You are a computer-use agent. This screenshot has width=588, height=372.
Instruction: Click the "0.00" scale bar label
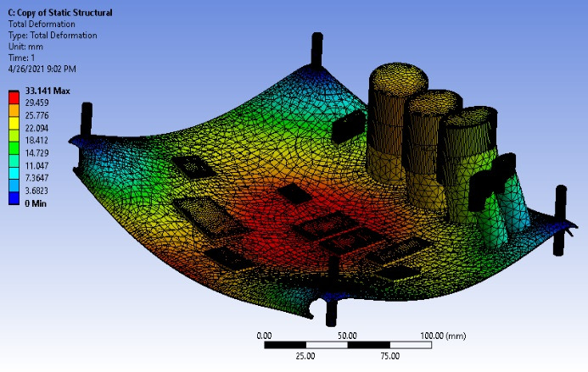[265, 336]
